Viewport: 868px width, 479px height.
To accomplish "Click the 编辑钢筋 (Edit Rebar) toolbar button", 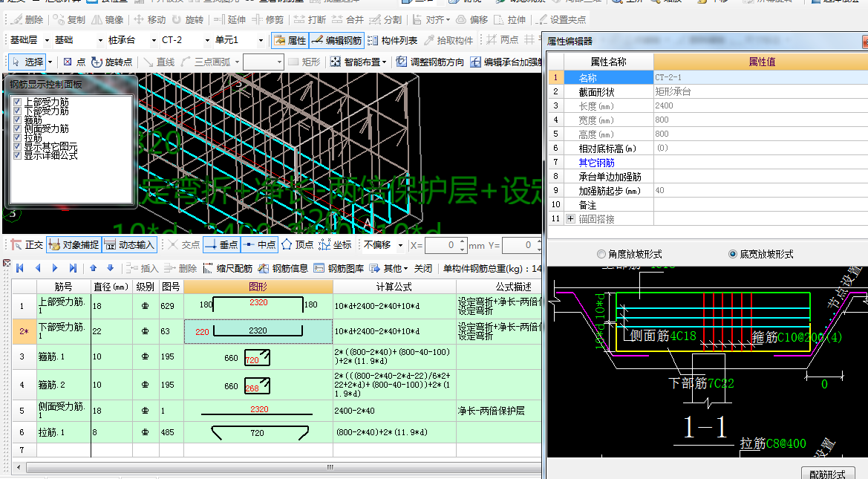I will coord(336,40).
